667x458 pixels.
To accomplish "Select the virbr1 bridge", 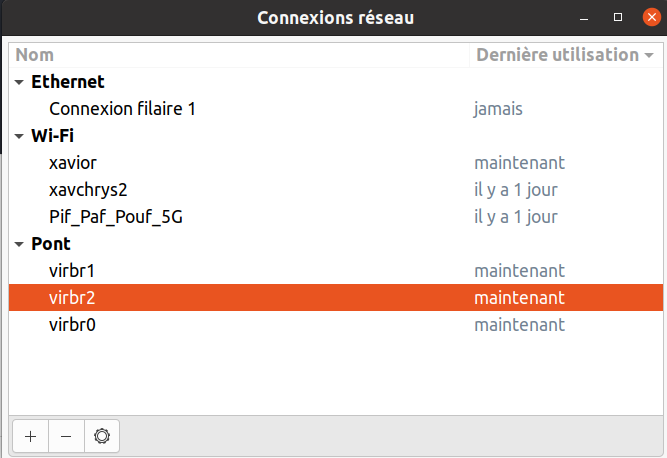I will click(x=336, y=271).
